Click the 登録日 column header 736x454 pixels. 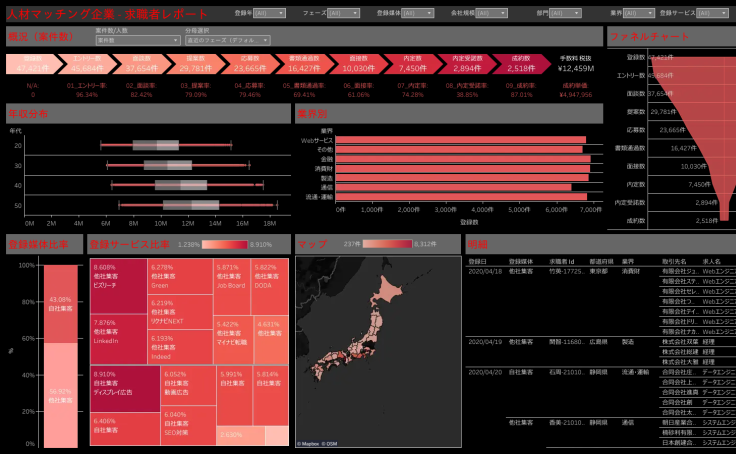click(x=477, y=262)
